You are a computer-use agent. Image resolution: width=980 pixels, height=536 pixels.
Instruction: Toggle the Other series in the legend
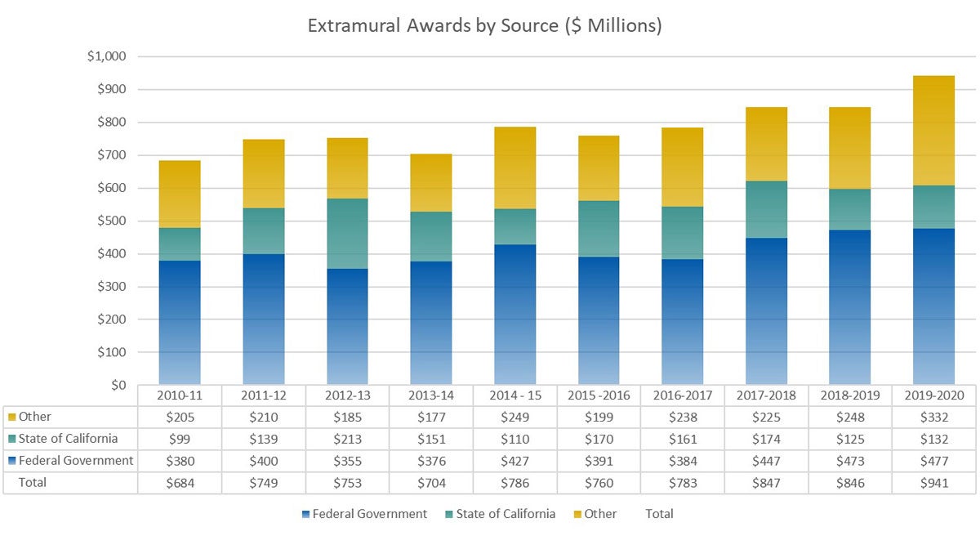click(596, 514)
